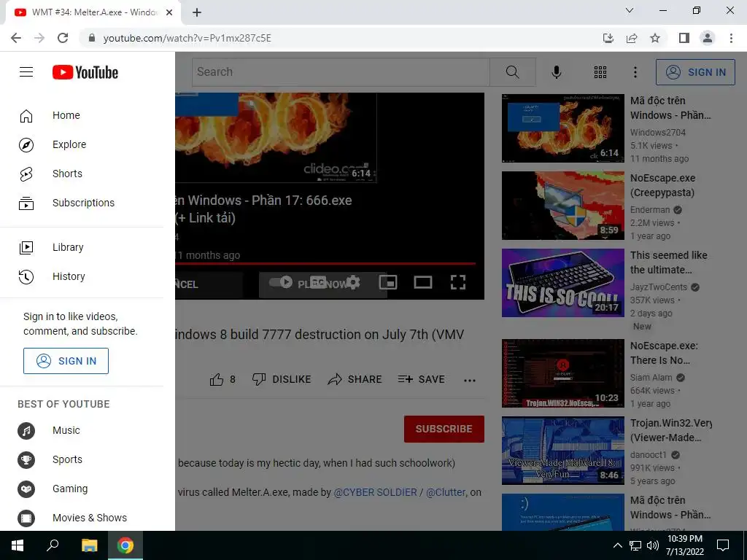This screenshot has width=747, height=560.
Task: Open the @CYBER SOLDIER link
Action: (x=376, y=492)
